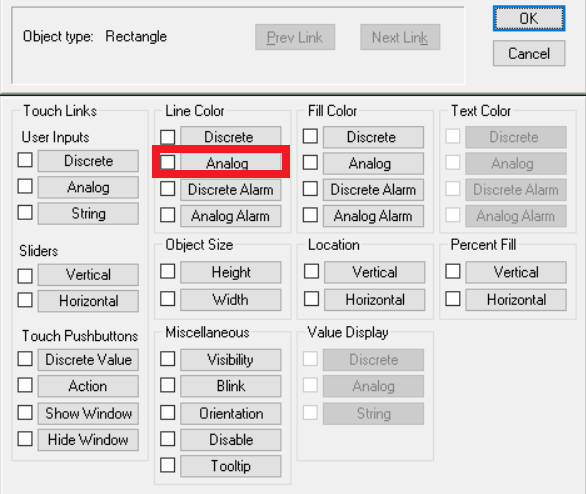
Task: Open Line Color Analog button
Action: click(231, 163)
